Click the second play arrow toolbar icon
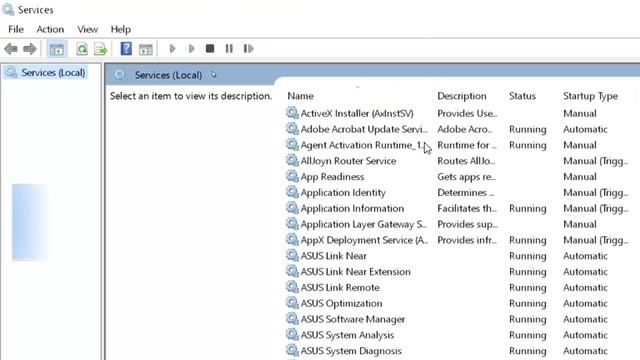Screen dimensions: 640x360 [191, 49]
